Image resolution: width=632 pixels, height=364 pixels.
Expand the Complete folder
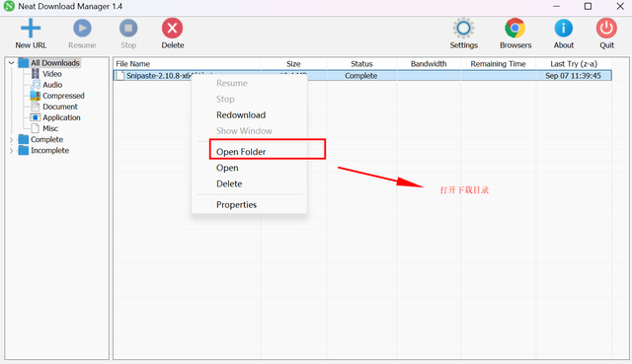tap(11, 140)
